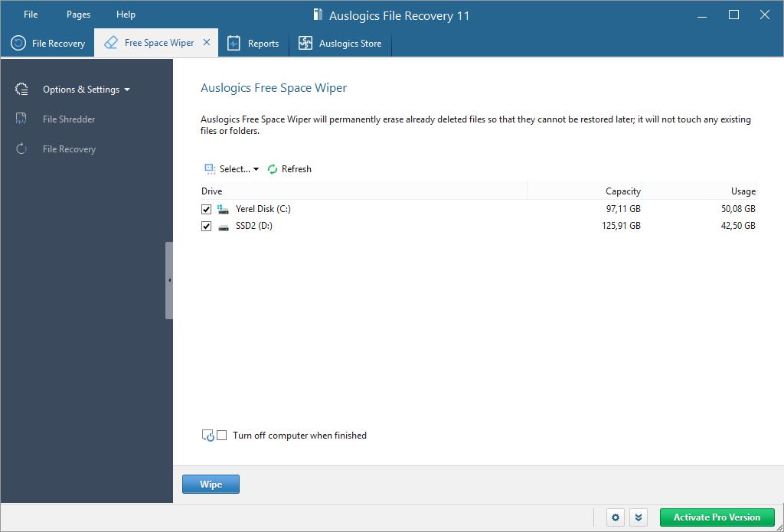Click the double-chevron down icon button
Viewport: 784px width, 532px height.
639,517
